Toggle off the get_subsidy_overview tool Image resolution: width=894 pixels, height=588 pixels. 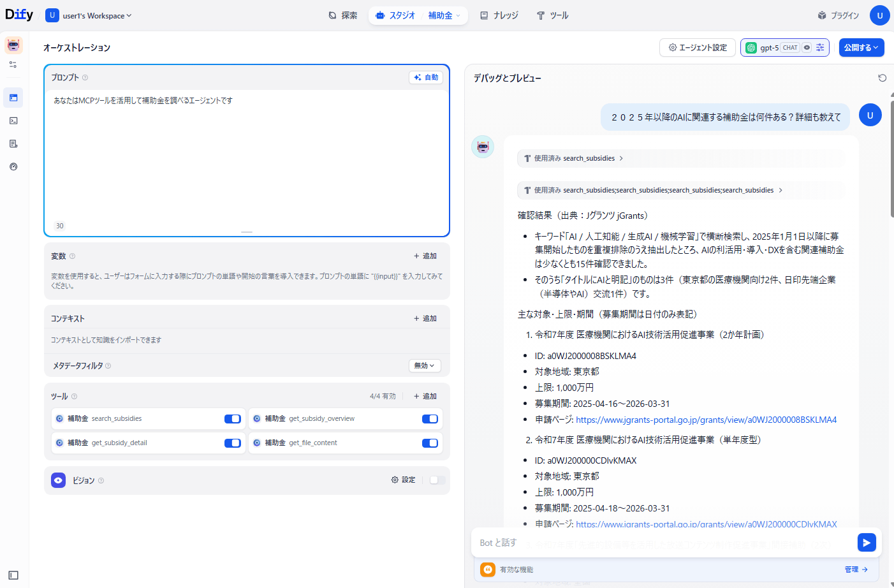click(x=430, y=419)
